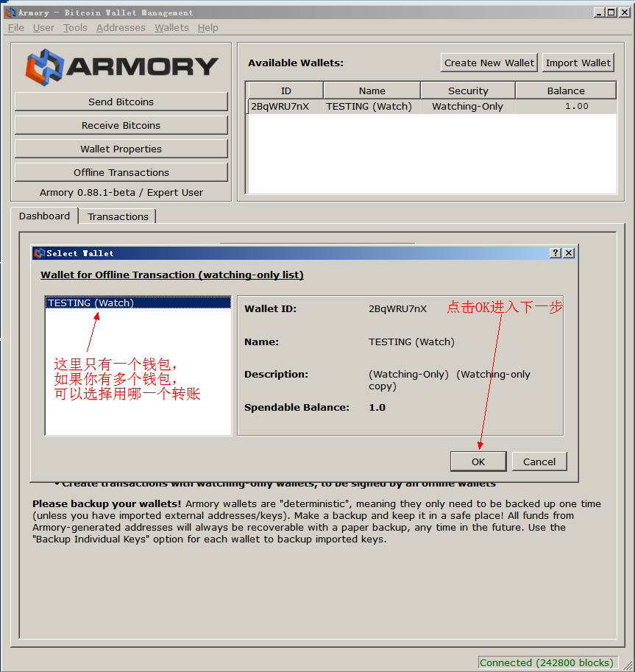Viewport: 635px width, 672px height.
Task: Open the Help menu
Action: pyautogui.click(x=208, y=28)
